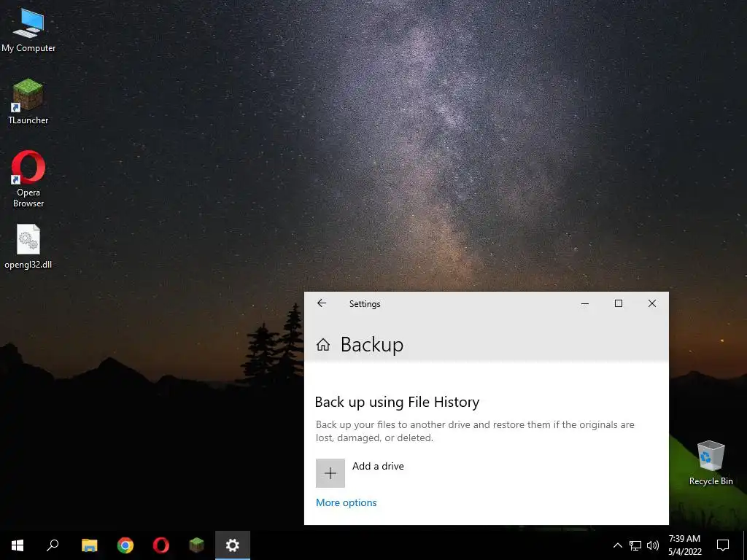The image size is (747, 560).
Task: Open the My Computer desktop icon
Action: (28, 30)
